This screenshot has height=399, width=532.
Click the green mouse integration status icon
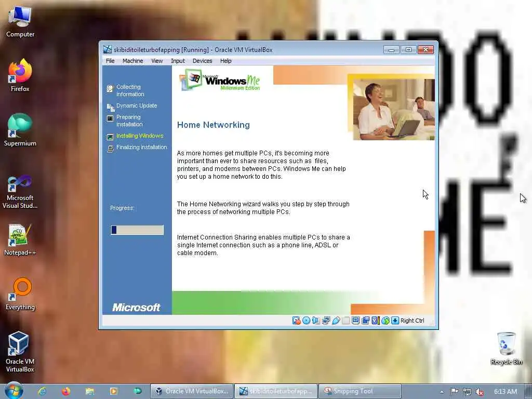[x=385, y=320]
